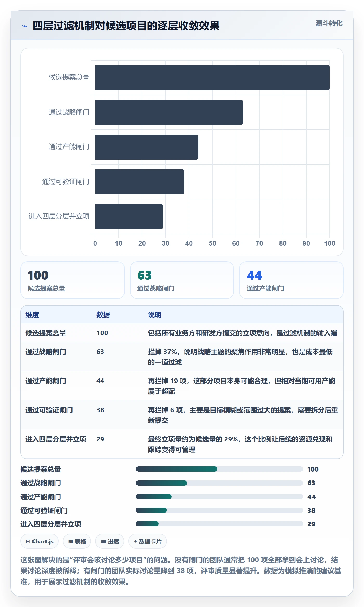The width and height of the screenshot is (364, 607).
Task: Click the 通过战略闸门 cell in the table
Action: tap(46, 352)
